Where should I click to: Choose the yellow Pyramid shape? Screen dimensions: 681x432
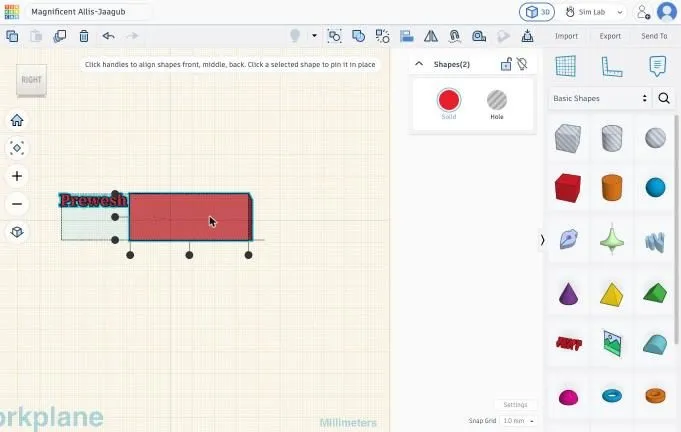click(612, 294)
